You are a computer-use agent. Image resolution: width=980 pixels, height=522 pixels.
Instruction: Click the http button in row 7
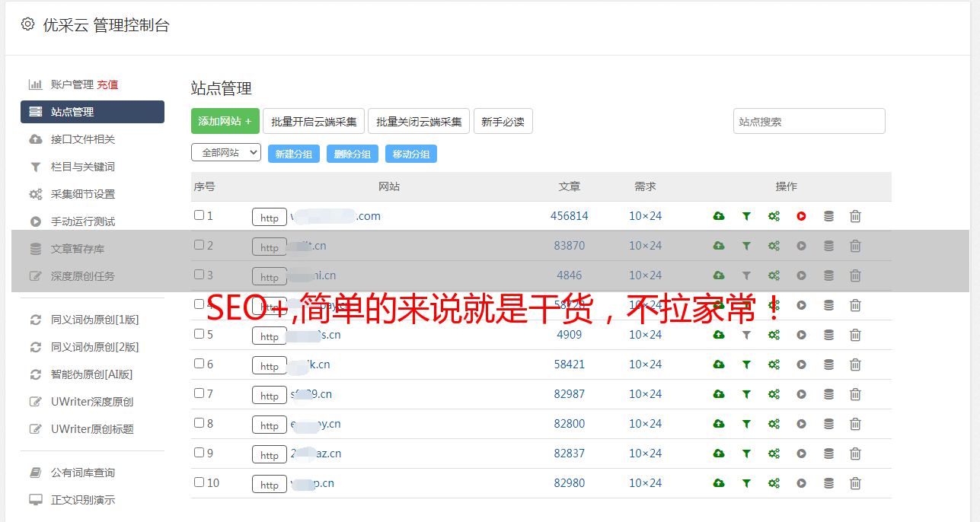pyautogui.click(x=270, y=395)
